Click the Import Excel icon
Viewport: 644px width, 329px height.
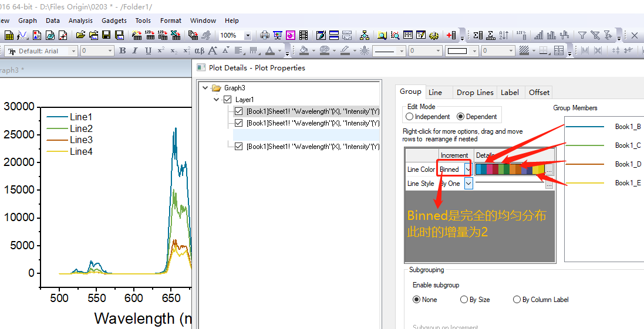(x=176, y=35)
